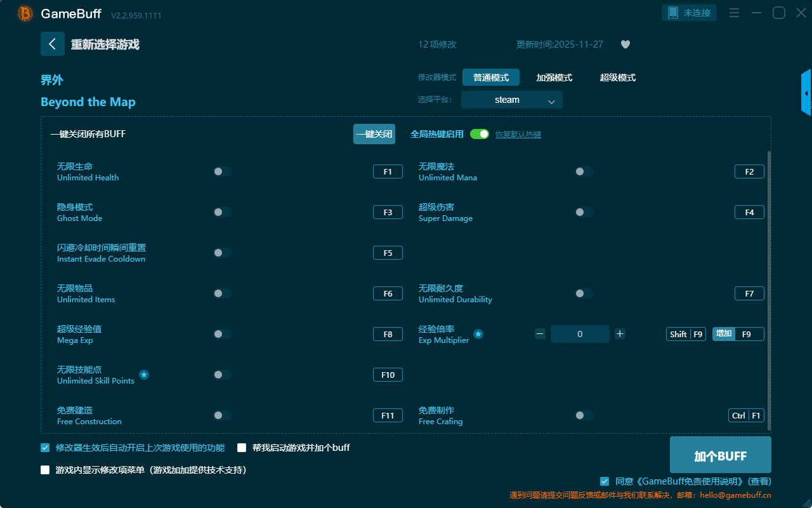Switch to 加强模式 mode tab

(x=554, y=77)
